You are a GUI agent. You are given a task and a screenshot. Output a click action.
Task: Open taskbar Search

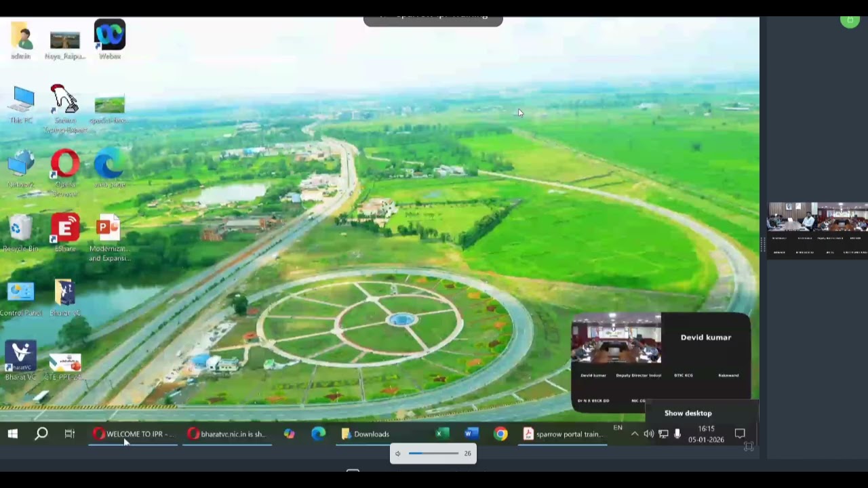(41, 434)
